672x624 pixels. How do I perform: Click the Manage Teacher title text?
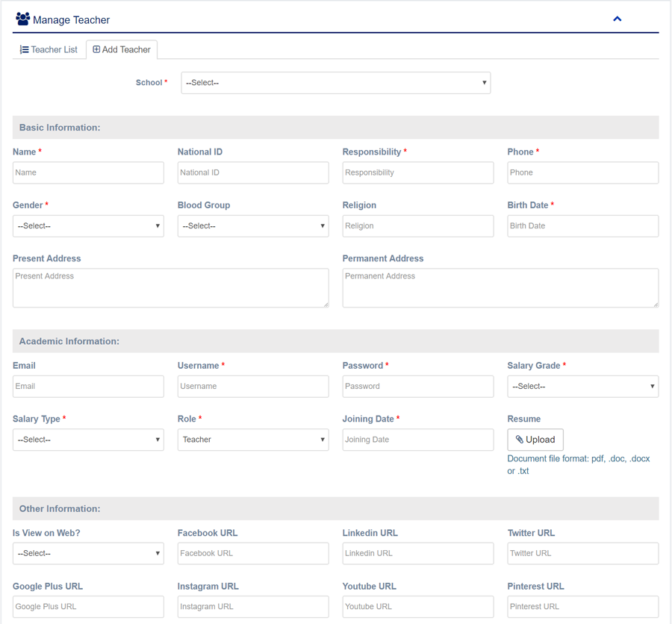(71, 20)
